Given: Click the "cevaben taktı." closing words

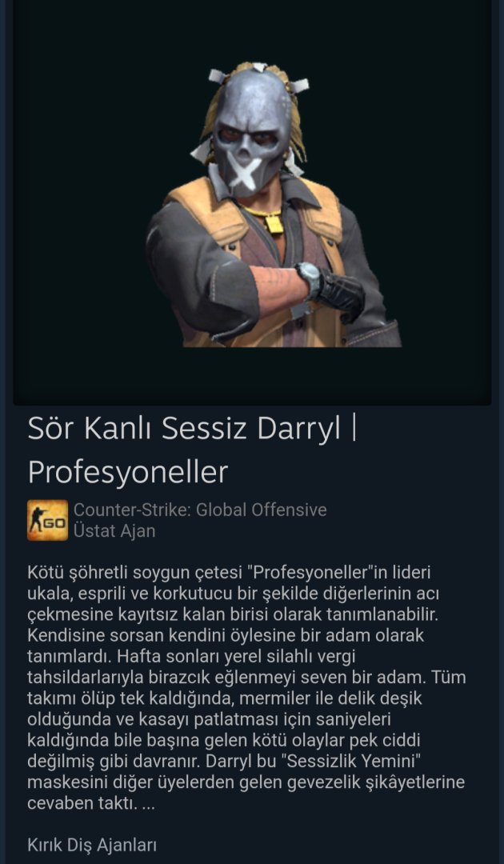Looking at the screenshot, I should click(82, 805).
